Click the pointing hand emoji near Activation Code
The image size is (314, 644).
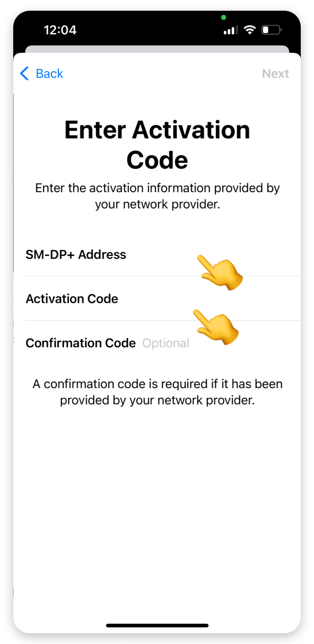pos(216,327)
